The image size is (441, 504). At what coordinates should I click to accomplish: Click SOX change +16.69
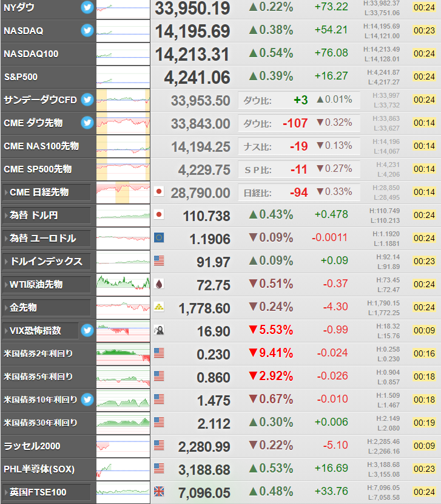(331, 468)
